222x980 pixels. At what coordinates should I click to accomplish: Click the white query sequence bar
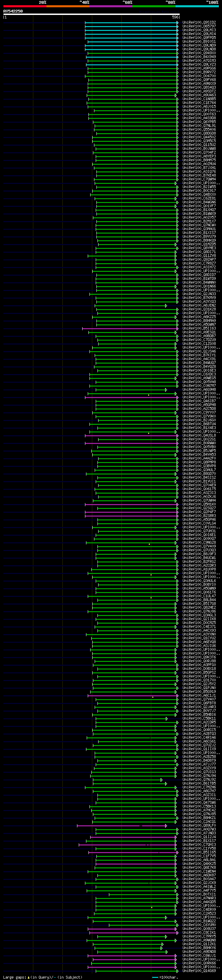[92, 14]
